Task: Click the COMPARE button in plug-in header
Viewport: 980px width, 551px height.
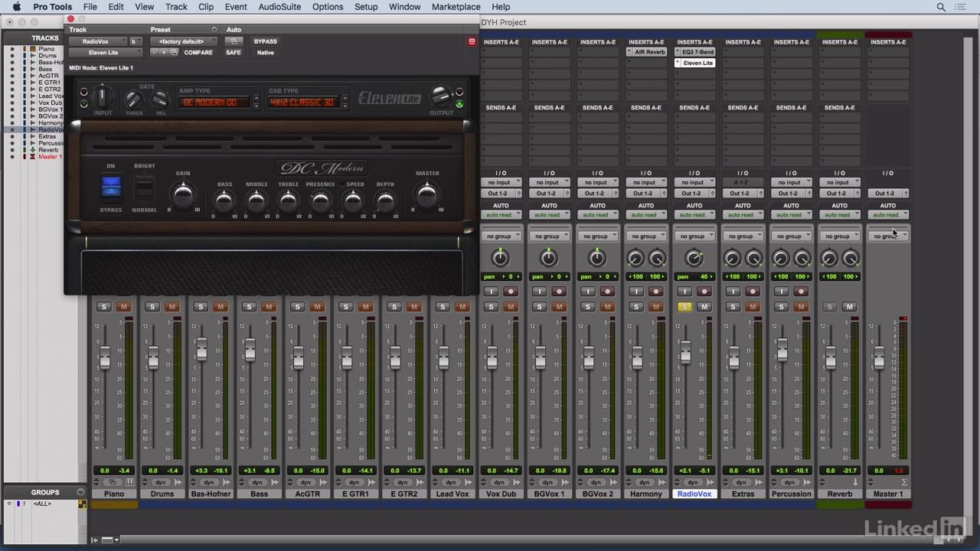Action: click(x=198, y=53)
